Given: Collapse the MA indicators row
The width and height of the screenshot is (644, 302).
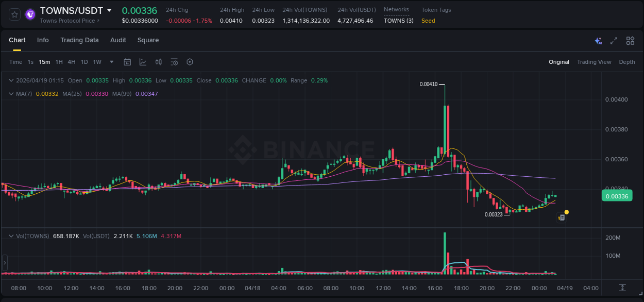Looking at the screenshot, I should 11,94.
